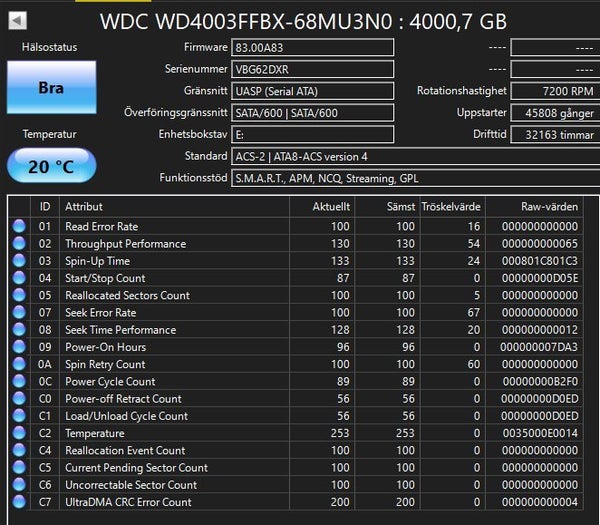Click status orb for Spin-Up Time
The width and height of the screenshot is (600, 525).
point(19,261)
